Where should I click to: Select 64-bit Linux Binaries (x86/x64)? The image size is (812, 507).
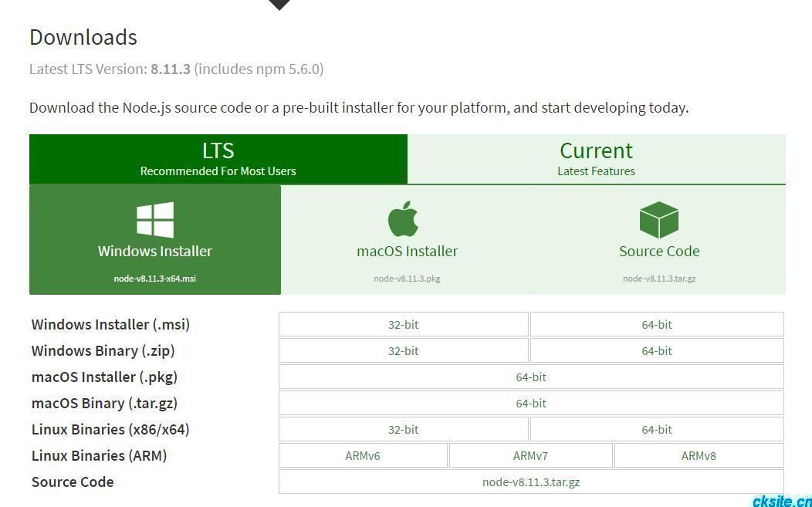coord(657,429)
